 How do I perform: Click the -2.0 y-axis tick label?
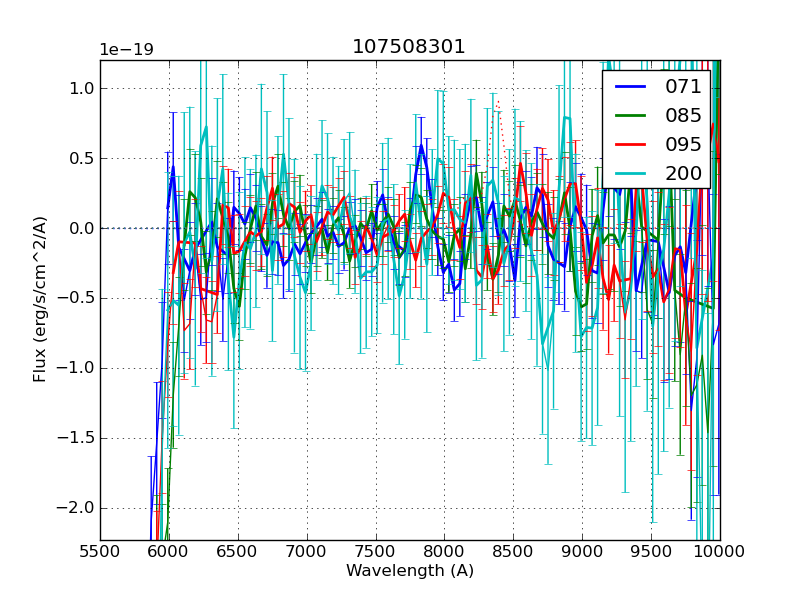tap(77, 508)
